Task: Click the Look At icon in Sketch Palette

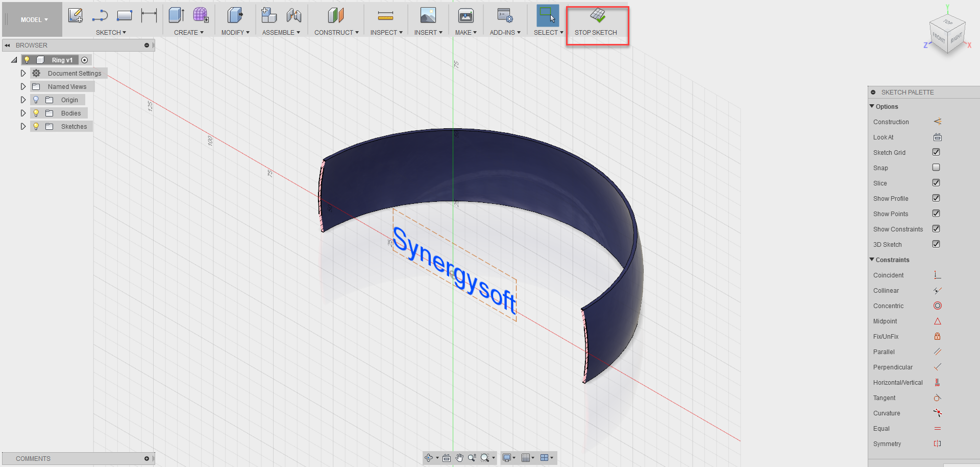Action: (x=937, y=137)
